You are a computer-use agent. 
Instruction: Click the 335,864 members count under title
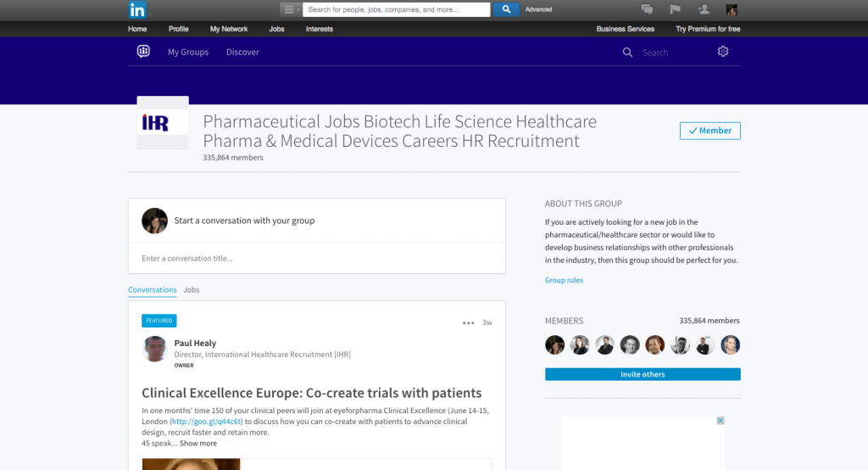[233, 158]
